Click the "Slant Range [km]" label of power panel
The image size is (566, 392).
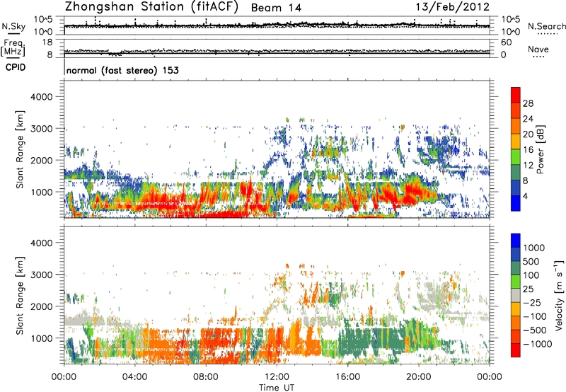(20, 149)
